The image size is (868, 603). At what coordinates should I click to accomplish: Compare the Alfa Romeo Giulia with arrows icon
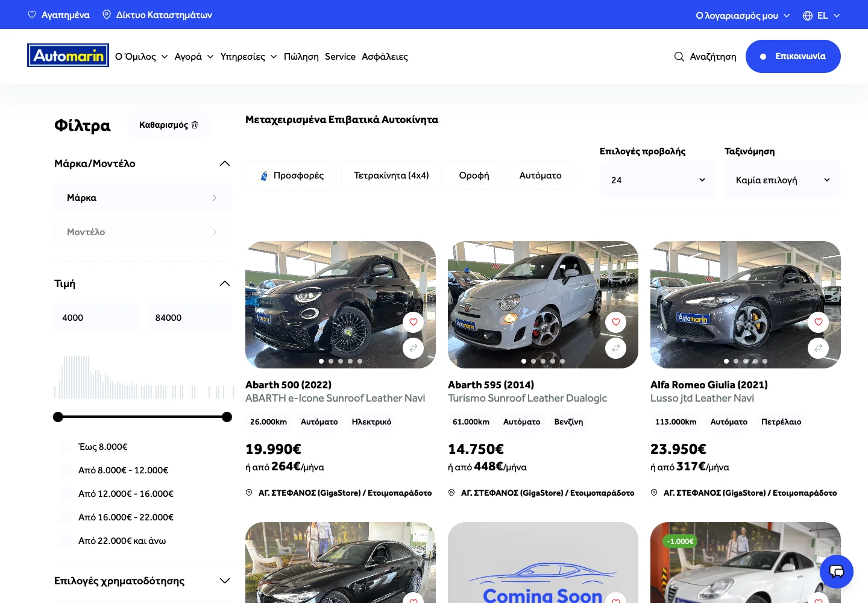tap(819, 348)
